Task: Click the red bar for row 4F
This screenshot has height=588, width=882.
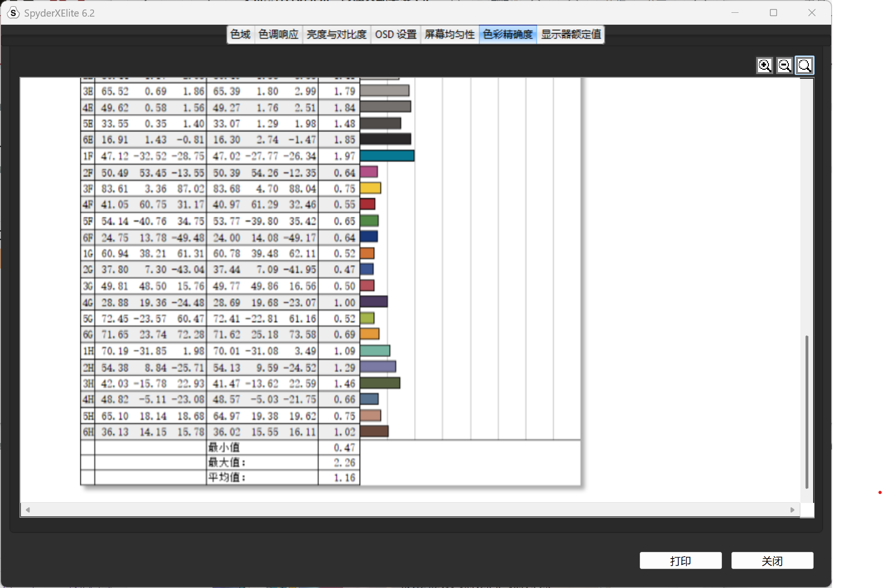Action: (x=368, y=204)
